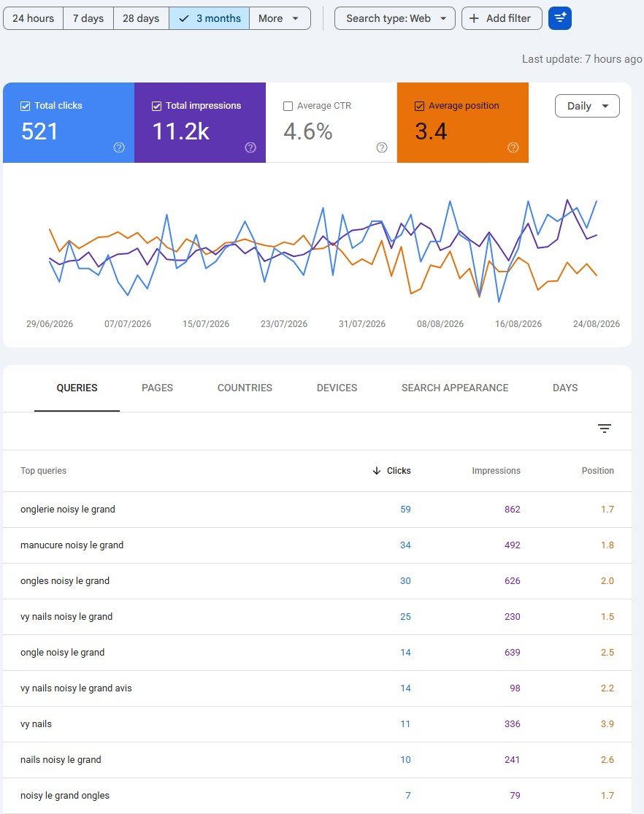Click the 626 impressions value
The width and height of the screenshot is (644, 814).
pos(512,581)
